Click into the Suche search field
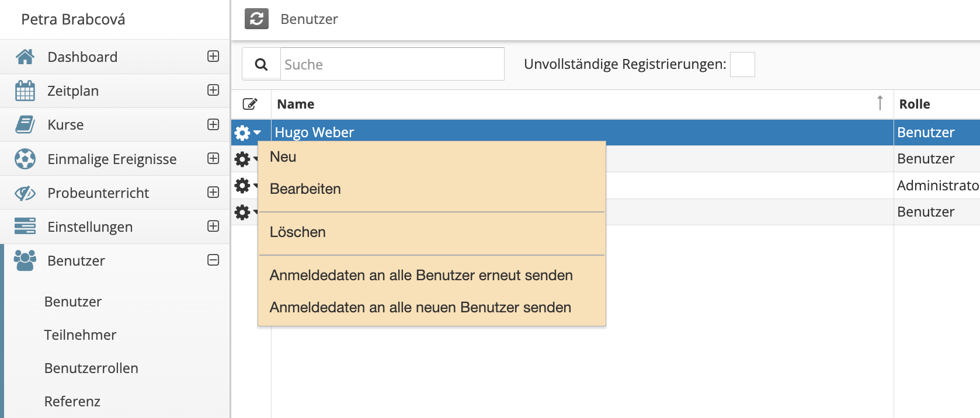980x418 pixels. 392,64
